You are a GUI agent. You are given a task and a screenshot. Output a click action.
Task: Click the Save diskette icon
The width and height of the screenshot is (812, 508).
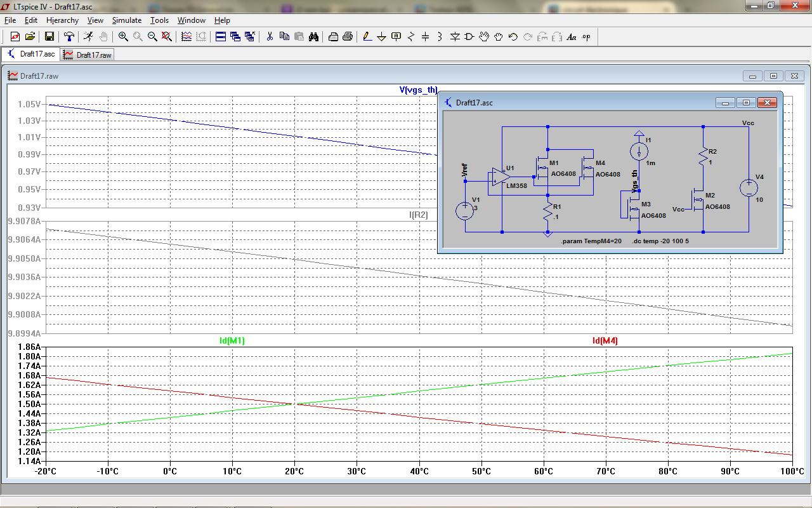click(49, 37)
